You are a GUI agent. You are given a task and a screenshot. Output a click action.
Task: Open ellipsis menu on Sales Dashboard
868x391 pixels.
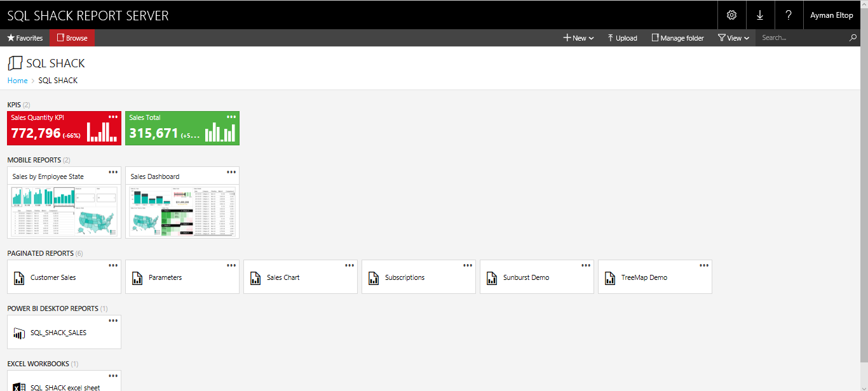pos(232,172)
